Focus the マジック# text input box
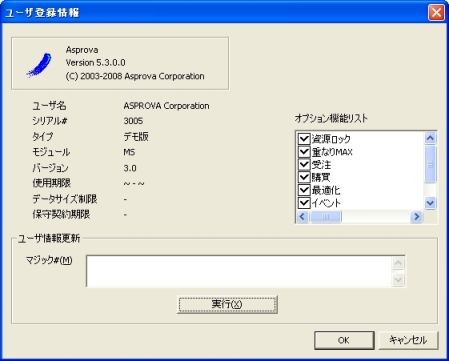Viewport: 449px width, 361px height. (x=239, y=271)
